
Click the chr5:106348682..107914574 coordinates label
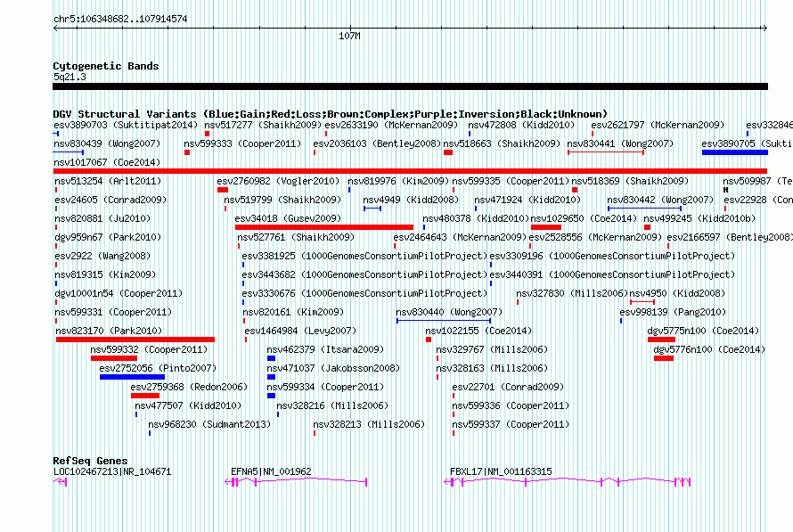[x=120, y=20]
